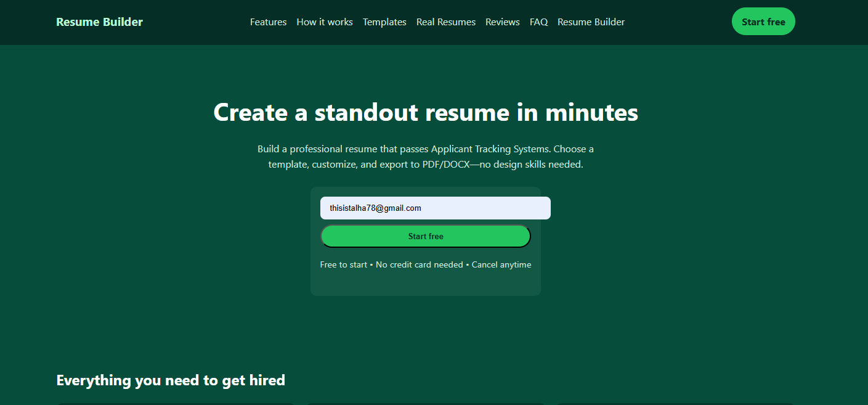Viewport: 868px width, 405px height.
Task: Open the FAQ section
Action: pyautogui.click(x=538, y=22)
